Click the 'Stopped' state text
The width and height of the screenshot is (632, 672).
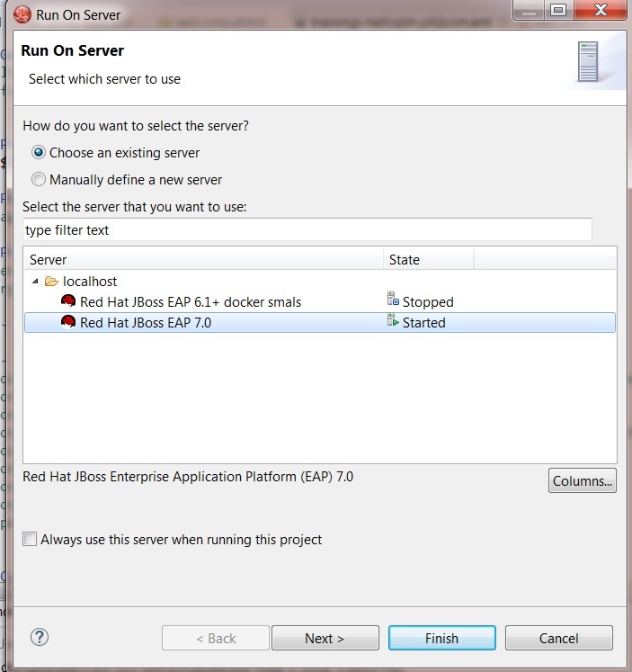(x=428, y=301)
